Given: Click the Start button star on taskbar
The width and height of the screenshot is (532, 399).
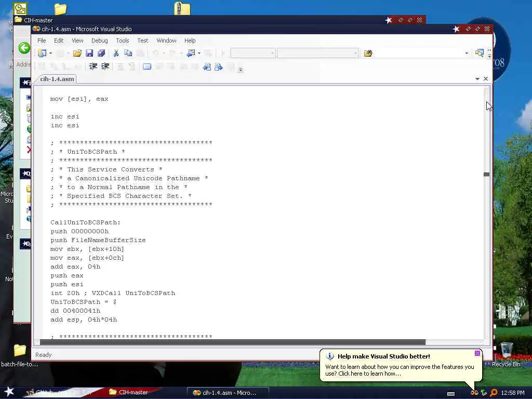Looking at the screenshot, I should pos(9,392).
